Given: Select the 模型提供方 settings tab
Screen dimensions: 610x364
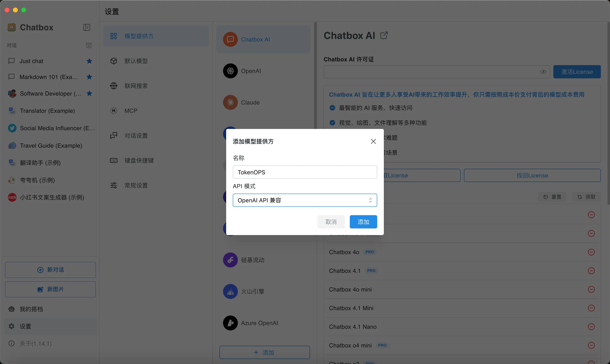Looking at the screenshot, I should (x=156, y=36).
